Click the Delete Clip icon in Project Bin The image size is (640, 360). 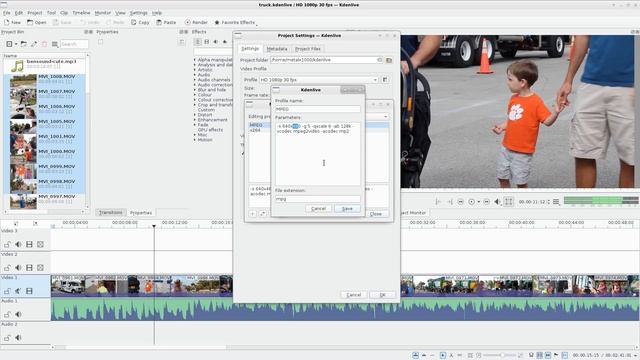(x=44, y=44)
